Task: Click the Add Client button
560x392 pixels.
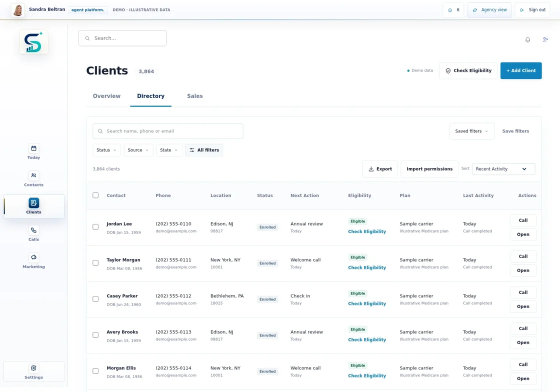Action: [x=520, y=70]
